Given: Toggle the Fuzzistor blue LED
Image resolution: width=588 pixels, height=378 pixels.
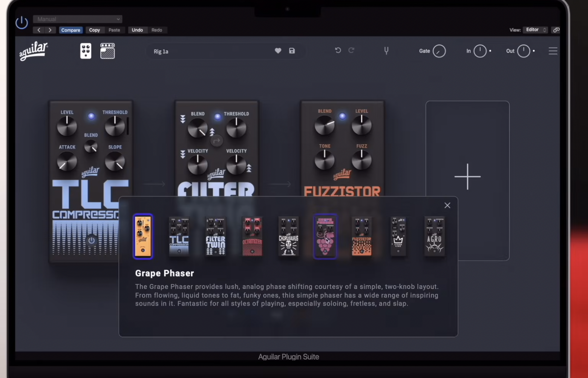Looking at the screenshot, I should (x=342, y=116).
